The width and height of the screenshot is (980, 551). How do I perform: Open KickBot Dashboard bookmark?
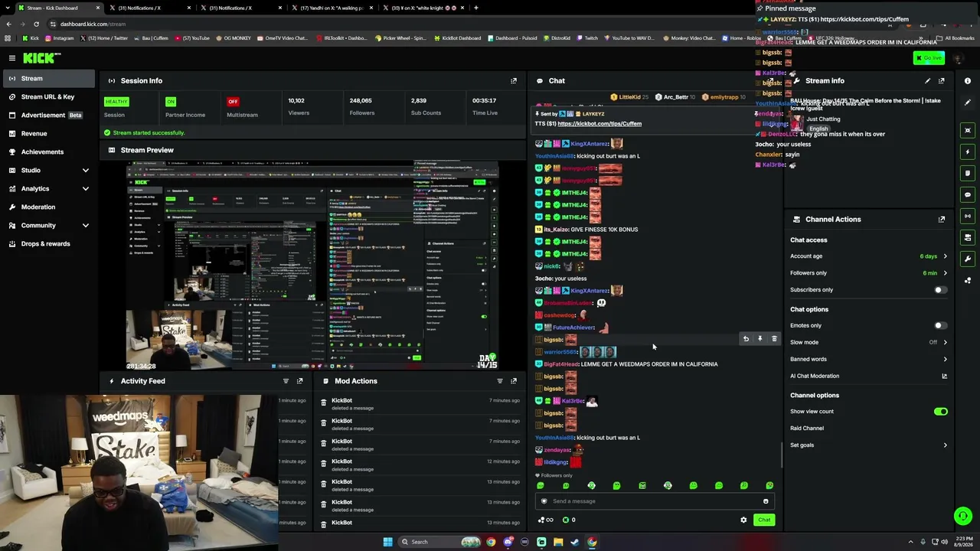point(458,37)
